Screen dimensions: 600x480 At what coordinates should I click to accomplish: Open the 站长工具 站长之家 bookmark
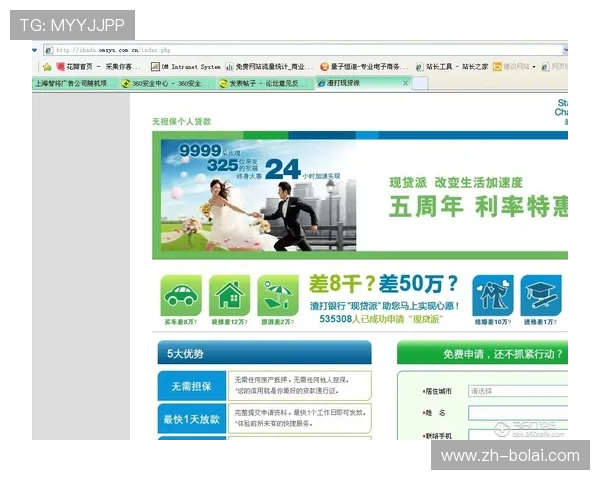(452, 67)
